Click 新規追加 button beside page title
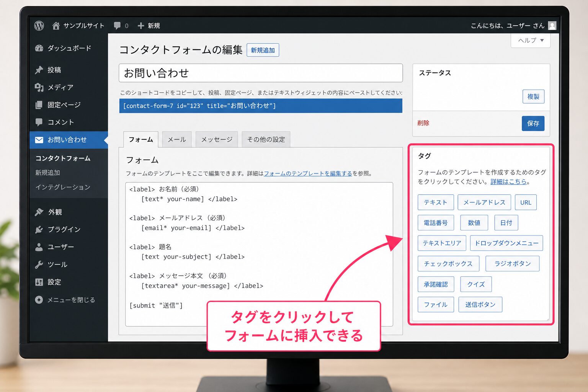588x392 pixels. 263,50
